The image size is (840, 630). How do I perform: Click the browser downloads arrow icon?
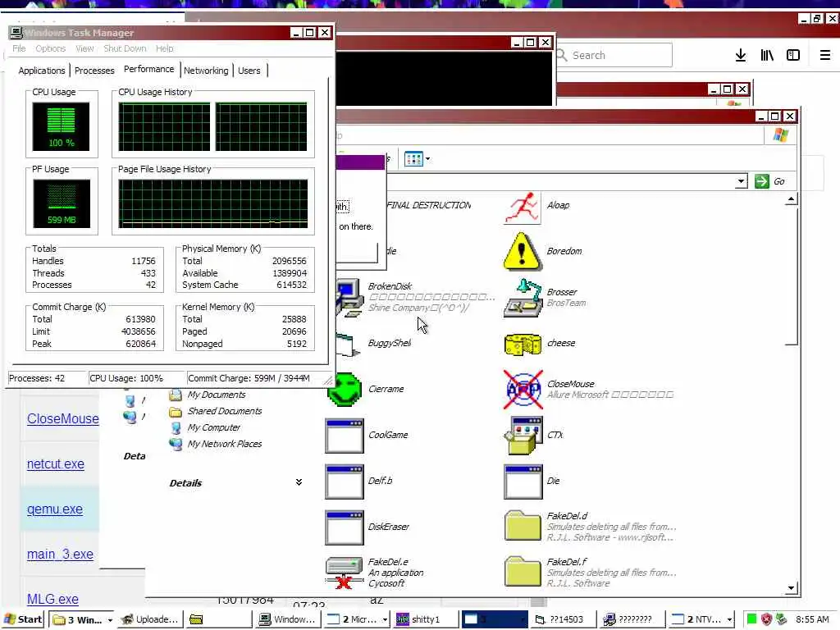(x=741, y=55)
